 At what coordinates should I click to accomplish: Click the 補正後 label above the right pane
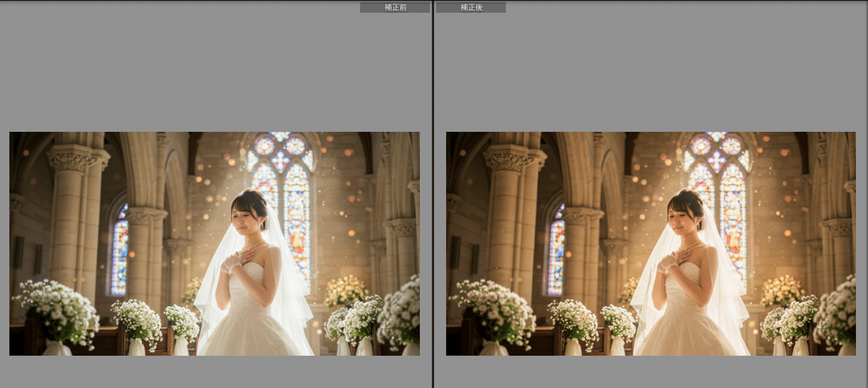click(471, 7)
